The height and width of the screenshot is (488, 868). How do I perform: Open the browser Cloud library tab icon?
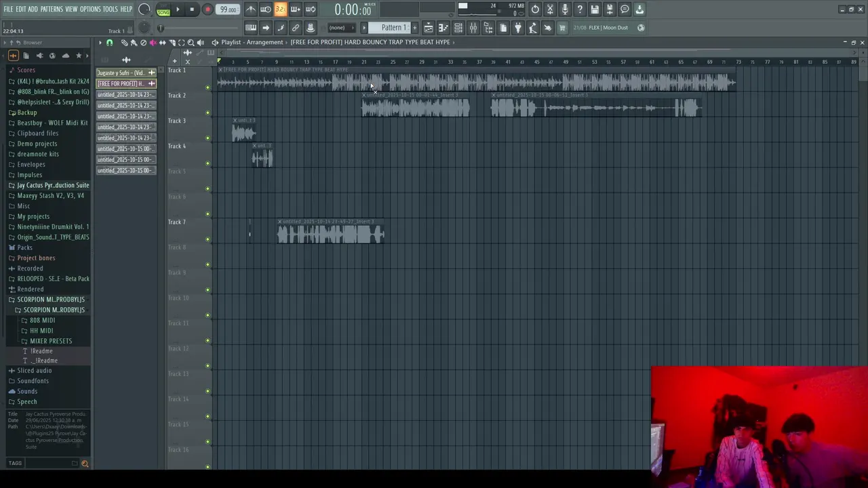coord(66,56)
